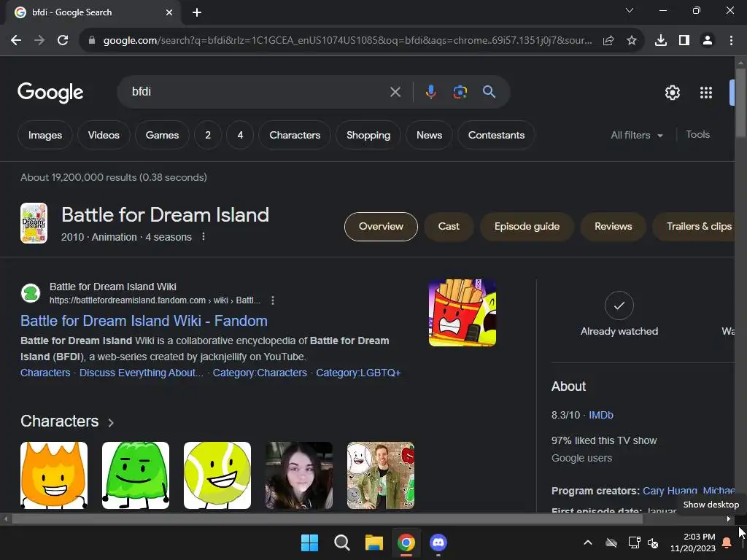Submit search with magnifier icon
The image size is (747, 560).
[x=489, y=92]
